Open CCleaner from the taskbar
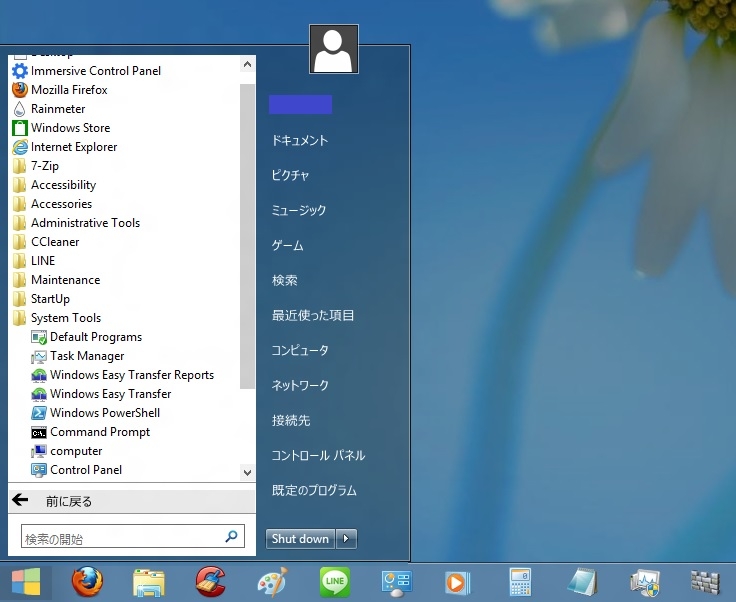The height and width of the screenshot is (602, 736). click(211, 581)
